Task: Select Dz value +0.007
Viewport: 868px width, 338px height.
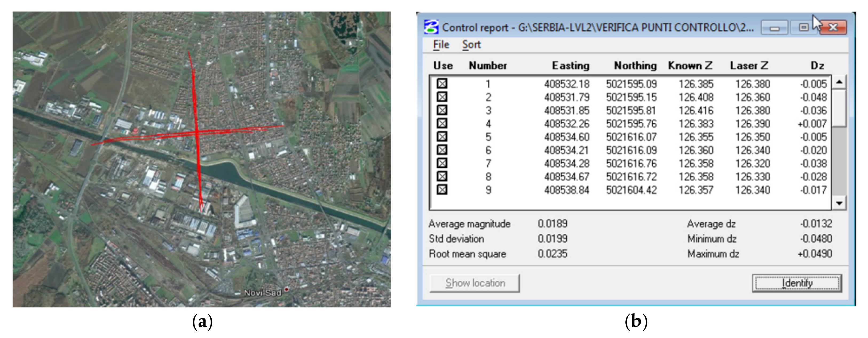Action: coord(812,124)
